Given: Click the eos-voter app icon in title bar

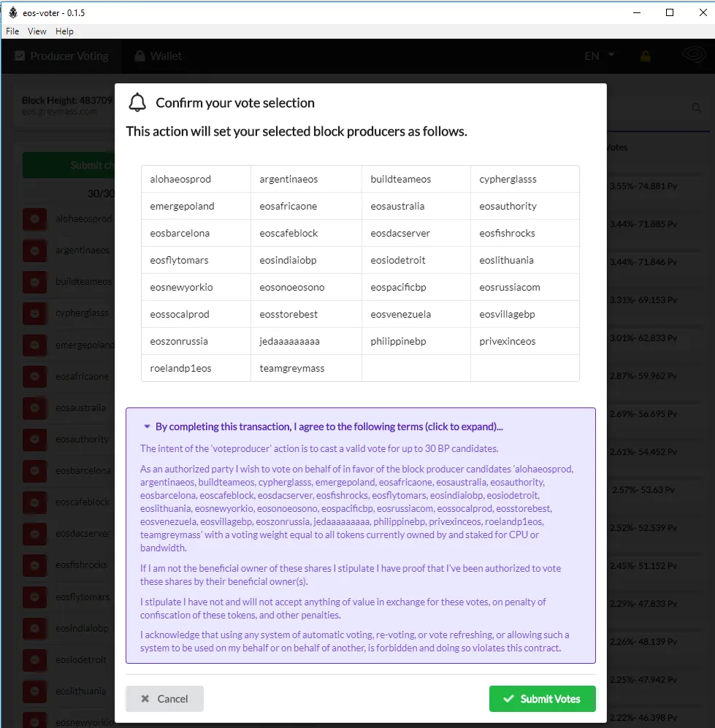Looking at the screenshot, I should (13, 12).
